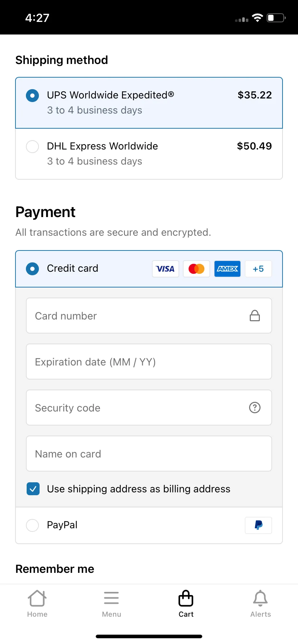This screenshot has height=644, width=298.
Task: Click the Security code input field
Action: pos(149,408)
